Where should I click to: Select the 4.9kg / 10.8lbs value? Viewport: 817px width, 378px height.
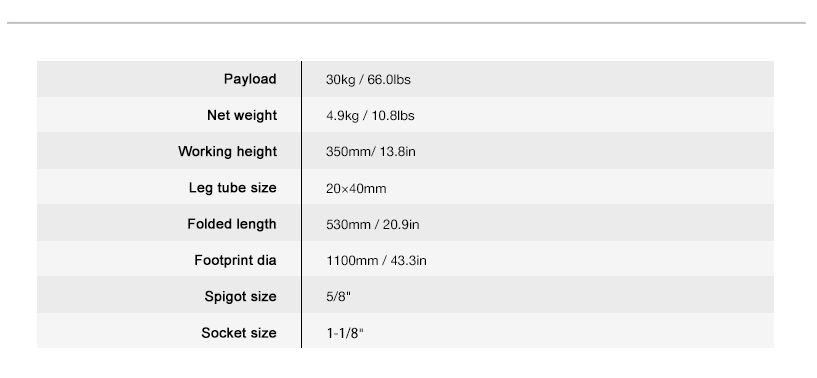tap(370, 116)
